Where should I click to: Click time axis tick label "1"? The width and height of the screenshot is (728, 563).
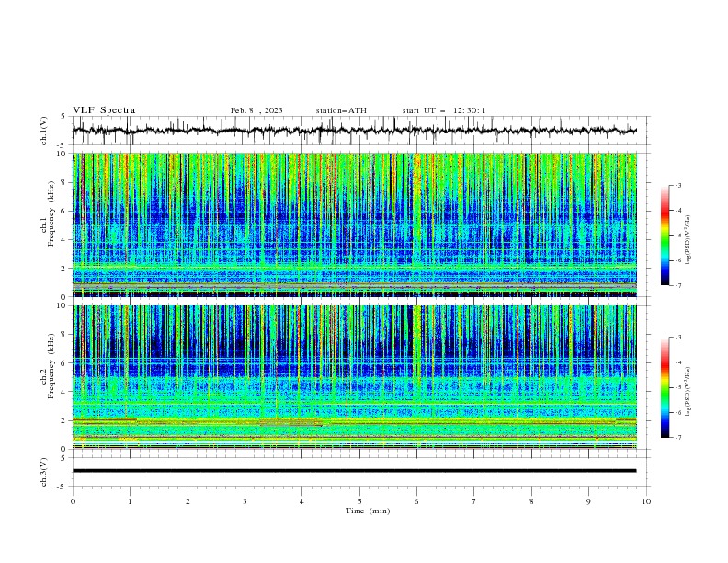[x=130, y=501]
